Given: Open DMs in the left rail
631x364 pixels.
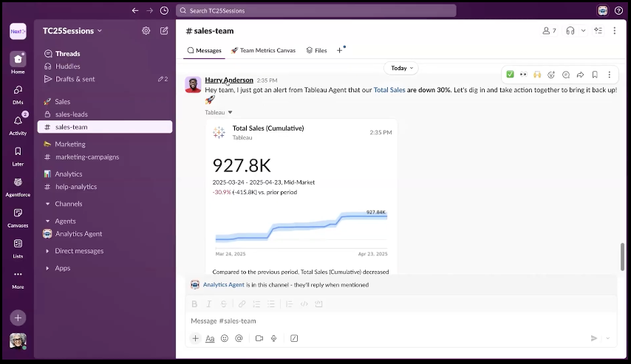Looking at the screenshot, I should 18,95.
